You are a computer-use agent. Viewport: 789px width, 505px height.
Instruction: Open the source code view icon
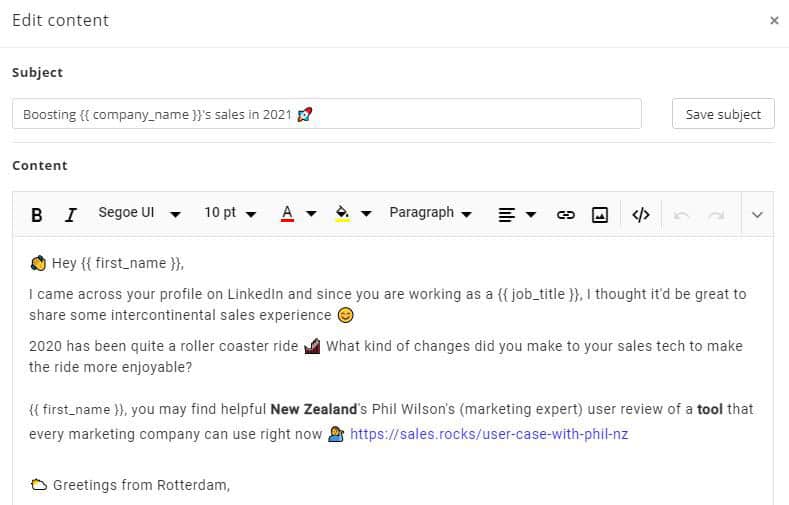click(x=641, y=214)
